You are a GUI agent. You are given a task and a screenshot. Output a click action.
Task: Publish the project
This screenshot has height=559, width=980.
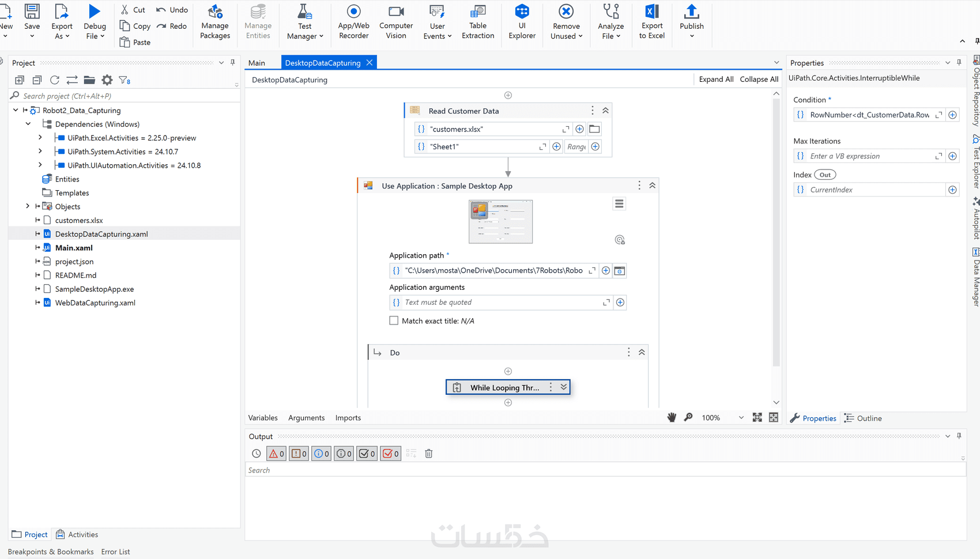692,21
